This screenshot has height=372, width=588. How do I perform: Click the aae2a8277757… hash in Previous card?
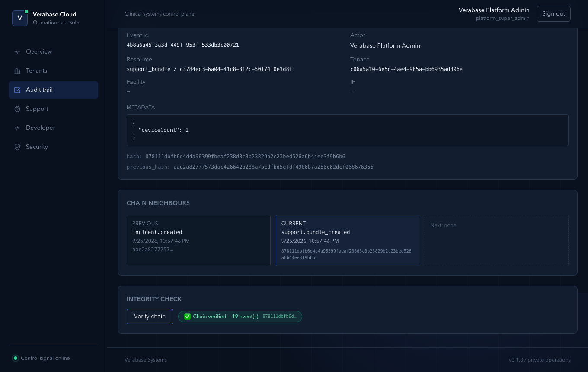coord(153,250)
